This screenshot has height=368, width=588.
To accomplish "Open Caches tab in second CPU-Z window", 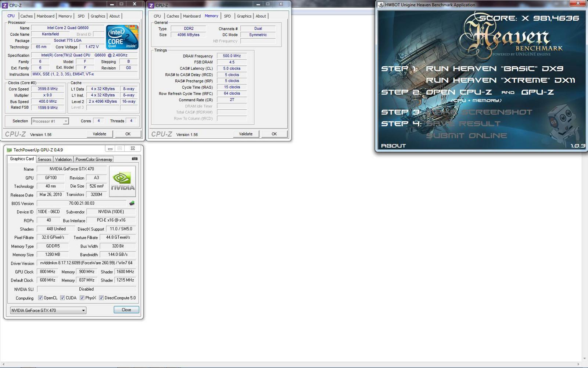I will [x=173, y=16].
